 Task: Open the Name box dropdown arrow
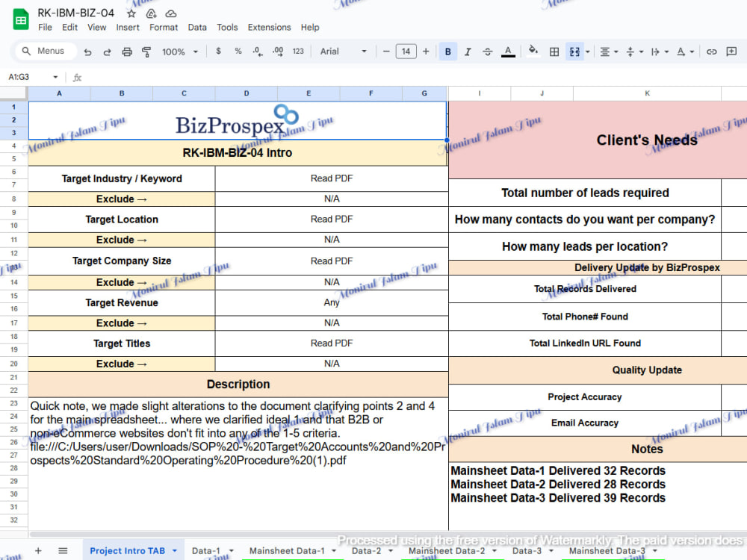click(x=56, y=77)
